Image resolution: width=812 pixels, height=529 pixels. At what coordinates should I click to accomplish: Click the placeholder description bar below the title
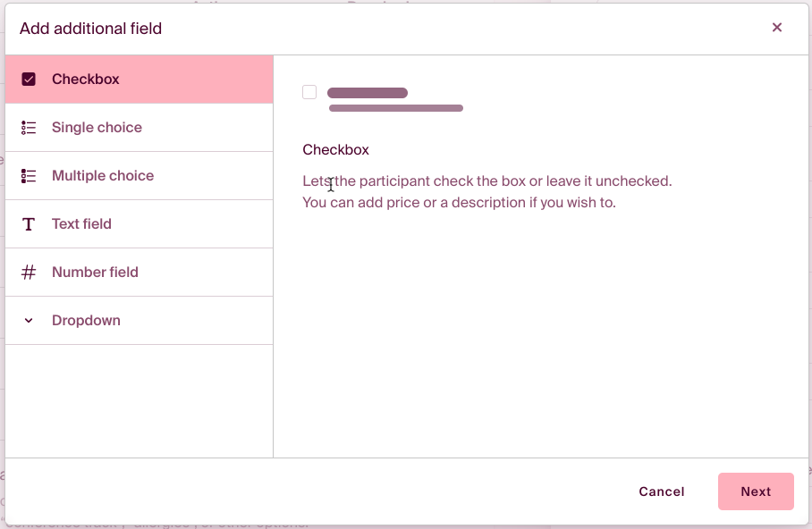point(396,107)
